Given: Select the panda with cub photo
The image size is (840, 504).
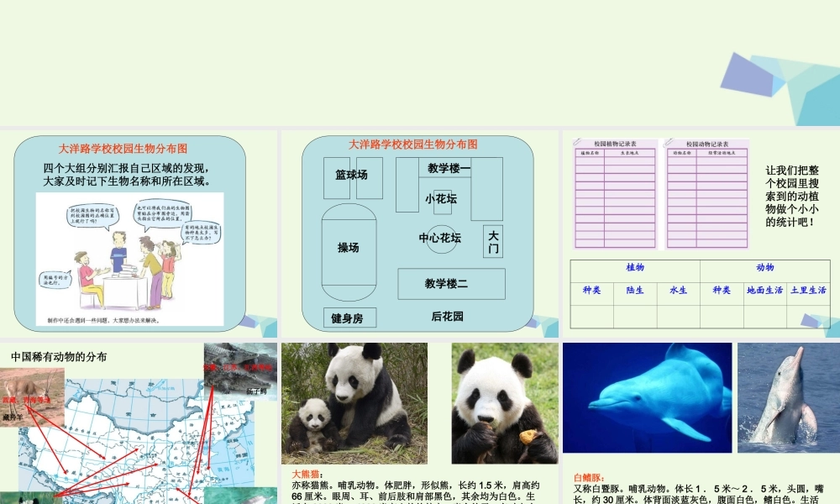Looking at the screenshot, I should pyautogui.click(x=354, y=403).
